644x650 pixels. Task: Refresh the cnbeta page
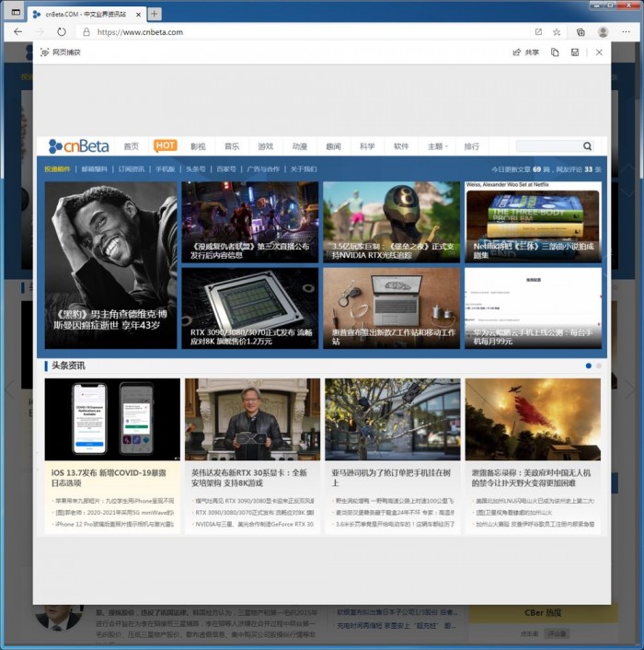point(62,32)
